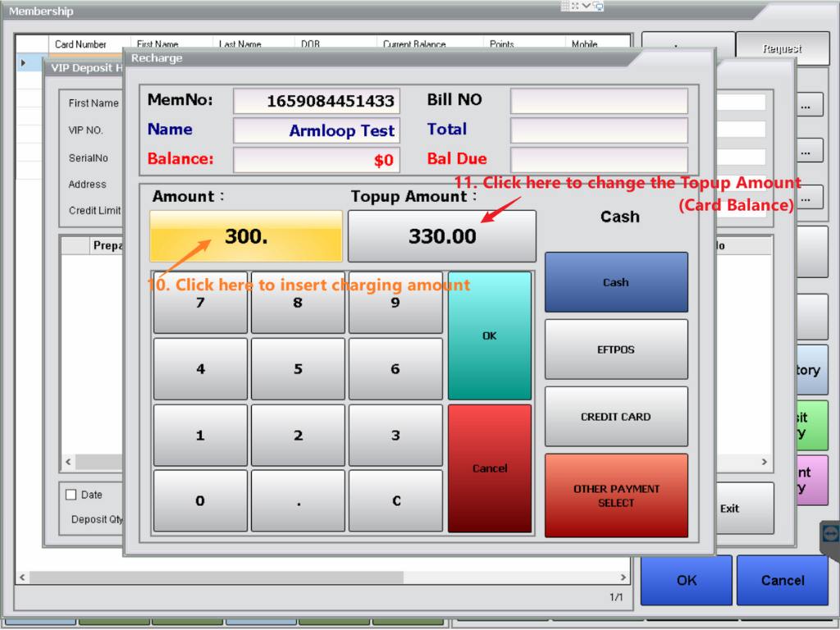Click the Request button
This screenshot has height=630, width=840.
(782, 49)
